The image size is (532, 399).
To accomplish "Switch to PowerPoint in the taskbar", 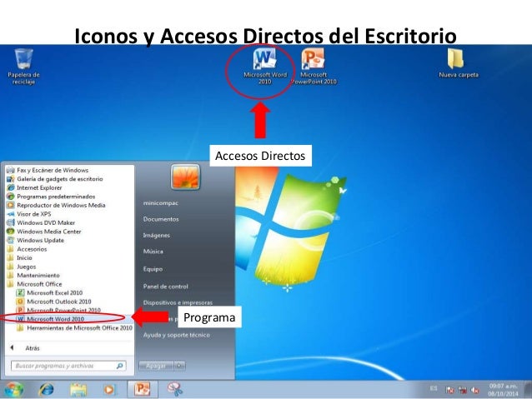I will (143, 389).
